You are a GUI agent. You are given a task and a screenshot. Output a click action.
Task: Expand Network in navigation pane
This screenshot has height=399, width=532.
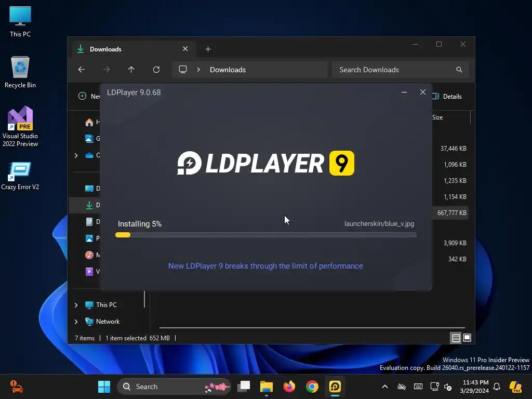pyautogui.click(x=76, y=322)
